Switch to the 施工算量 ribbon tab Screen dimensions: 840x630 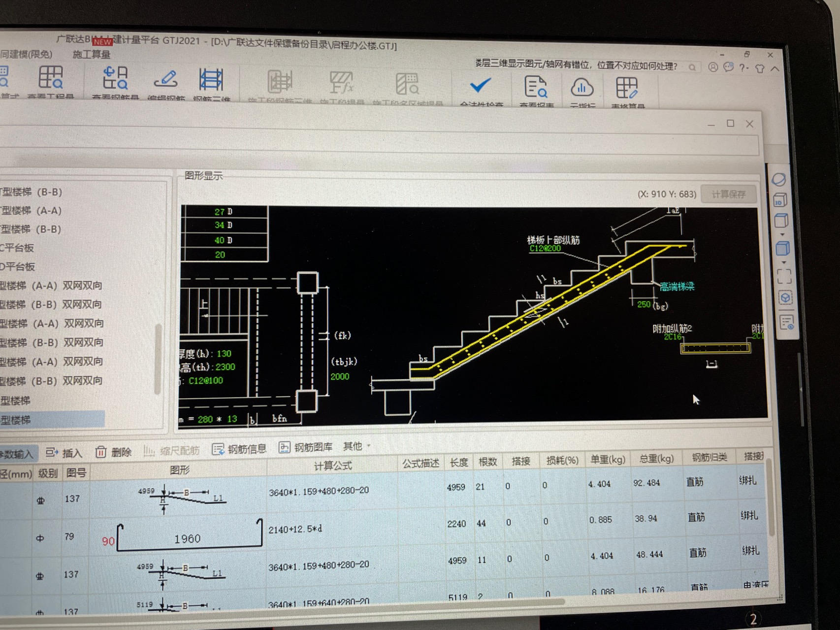click(92, 54)
